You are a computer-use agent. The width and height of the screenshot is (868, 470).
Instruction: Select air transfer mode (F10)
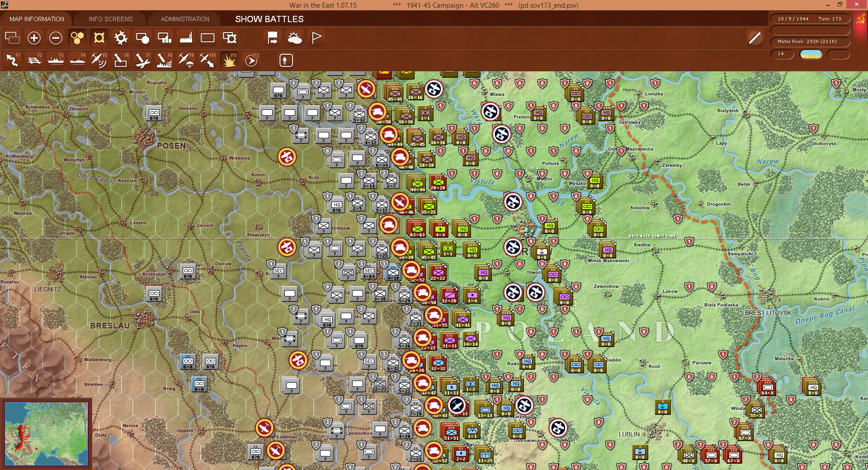pos(208,60)
